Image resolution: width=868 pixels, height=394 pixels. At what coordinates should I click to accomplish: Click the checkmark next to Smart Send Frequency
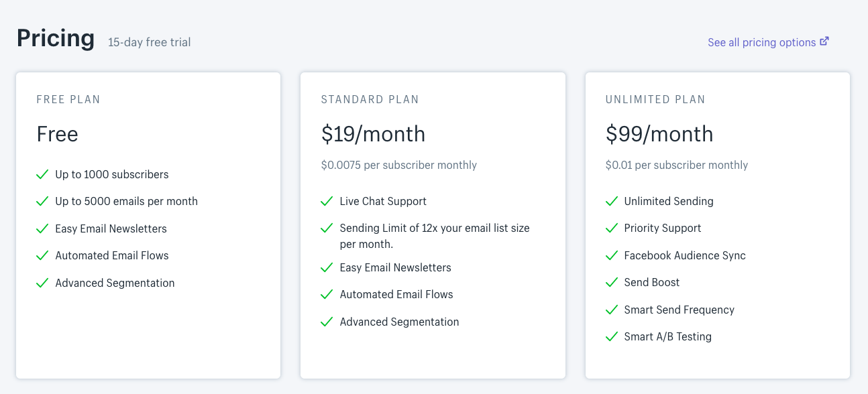click(611, 310)
